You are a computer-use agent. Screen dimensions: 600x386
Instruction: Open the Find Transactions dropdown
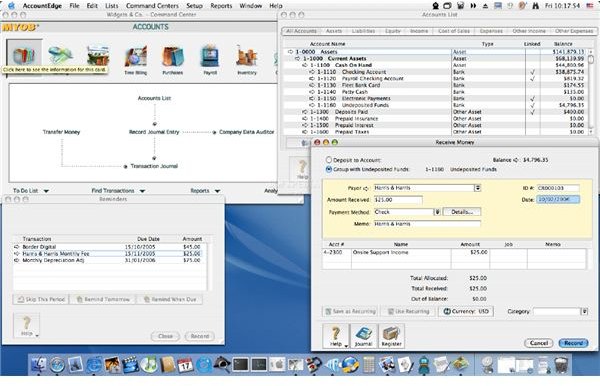(118, 191)
